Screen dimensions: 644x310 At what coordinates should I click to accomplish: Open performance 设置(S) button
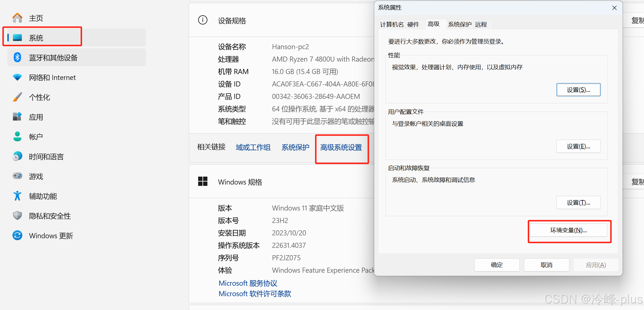[x=578, y=90]
